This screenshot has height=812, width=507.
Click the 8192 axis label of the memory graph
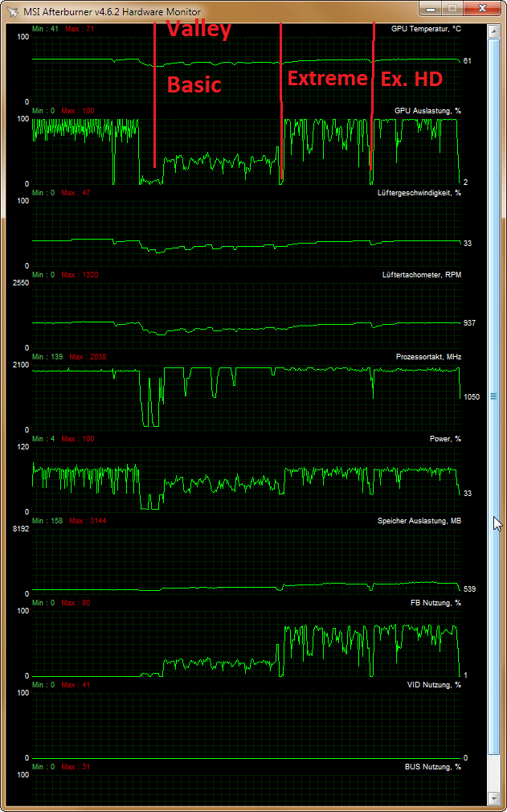pyautogui.click(x=21, y=529)
